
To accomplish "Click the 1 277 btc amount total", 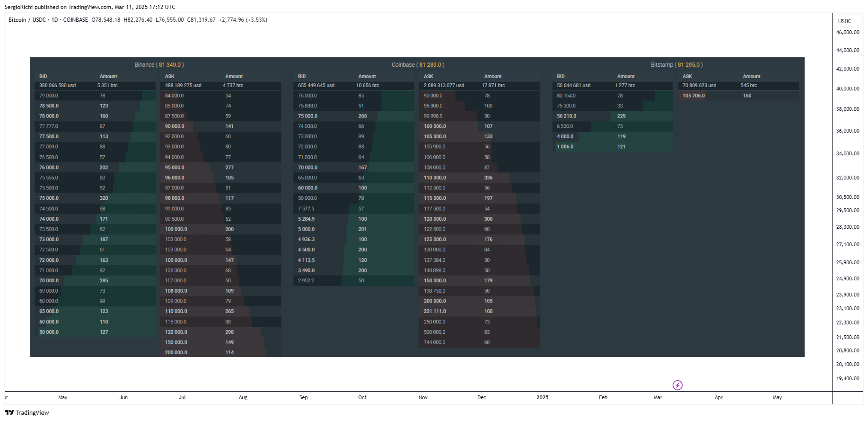I will (x=625, y=86).
